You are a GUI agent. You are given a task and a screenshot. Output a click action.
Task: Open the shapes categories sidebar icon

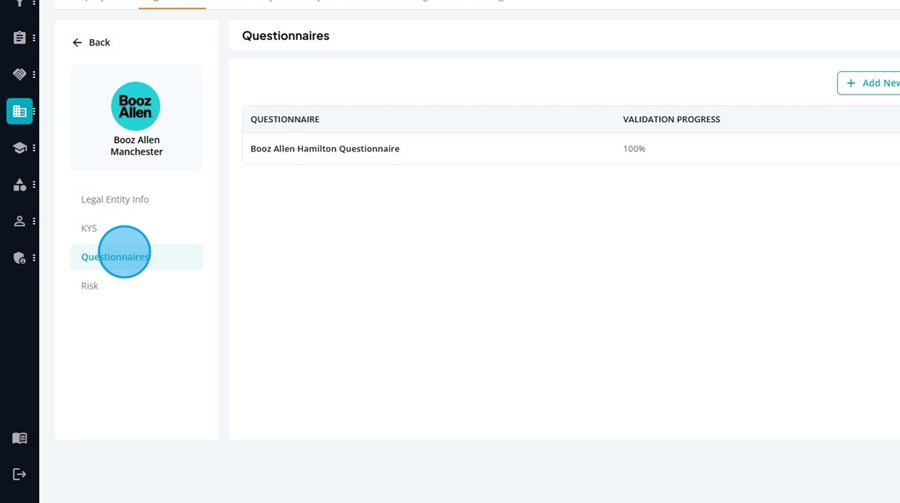pos(20,184)
